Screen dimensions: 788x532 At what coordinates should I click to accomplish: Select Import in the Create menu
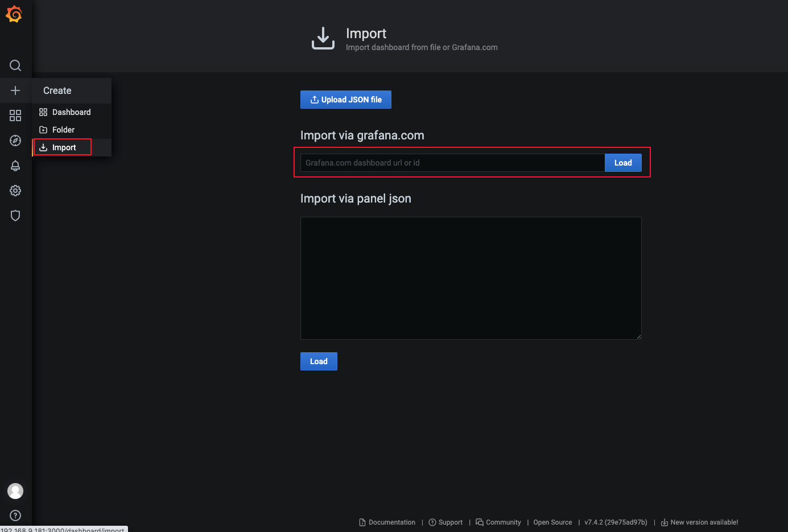pyautogui.click(x=72, y=147)
